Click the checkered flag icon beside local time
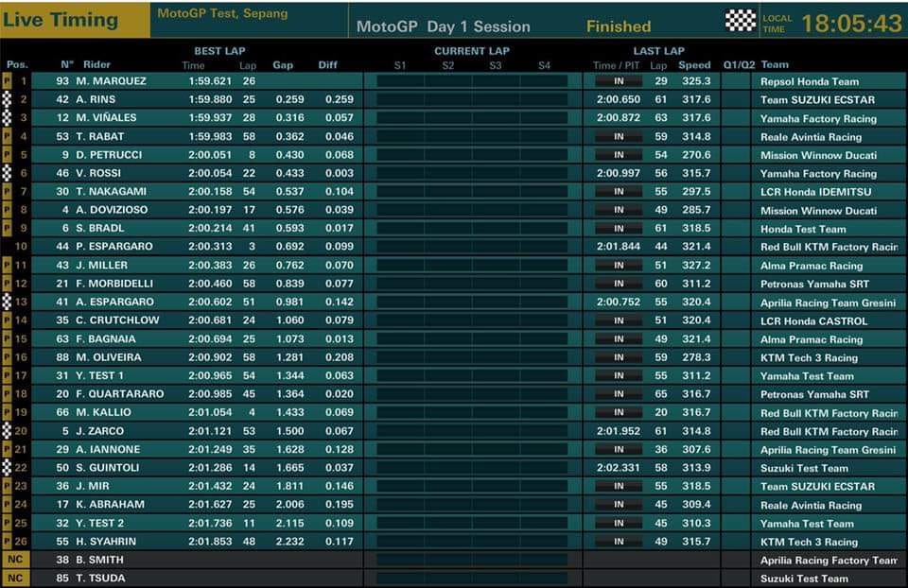Viewport: 908px width, 588px height. (741, 21)
